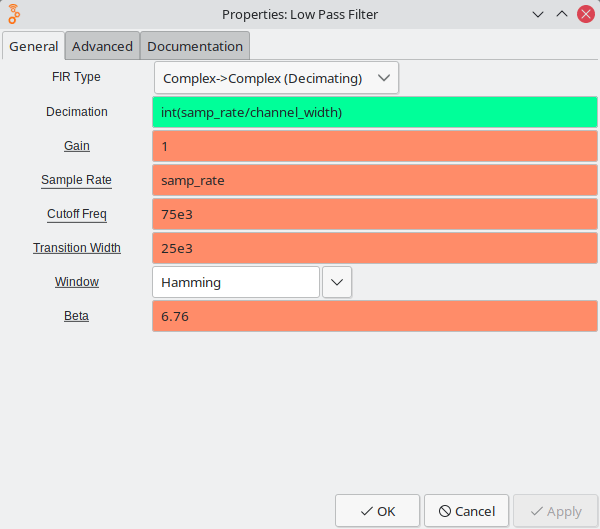The image size is (600, 529).
Task: Minimize the Properties dialog window
Action: (x=539, y=14)
